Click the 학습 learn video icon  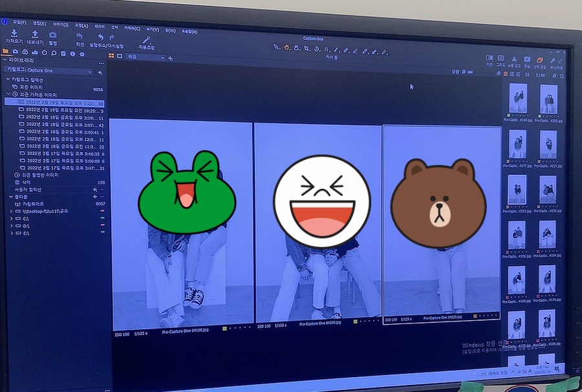(527, 59)
